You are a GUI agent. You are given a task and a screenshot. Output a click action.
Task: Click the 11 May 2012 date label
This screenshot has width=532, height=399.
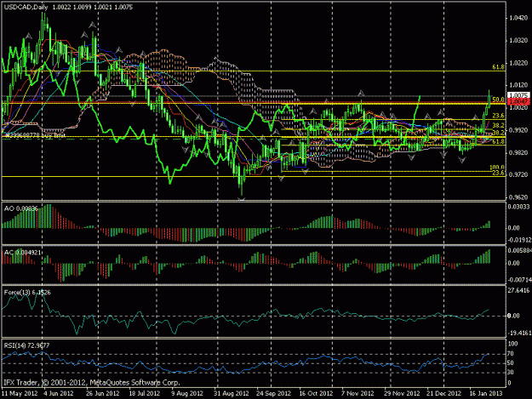coord(20,393)
